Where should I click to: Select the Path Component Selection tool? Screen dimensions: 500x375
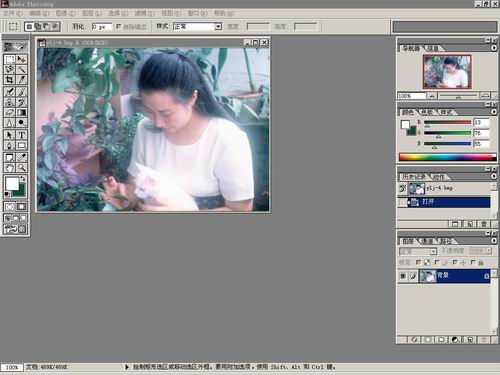tap(9, 135)
